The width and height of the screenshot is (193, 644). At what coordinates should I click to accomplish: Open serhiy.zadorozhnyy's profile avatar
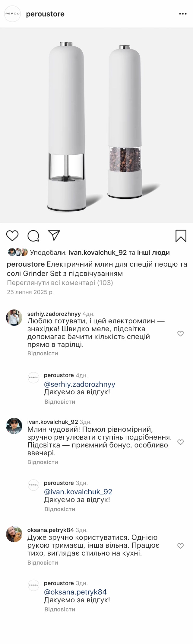coord(14,318)
